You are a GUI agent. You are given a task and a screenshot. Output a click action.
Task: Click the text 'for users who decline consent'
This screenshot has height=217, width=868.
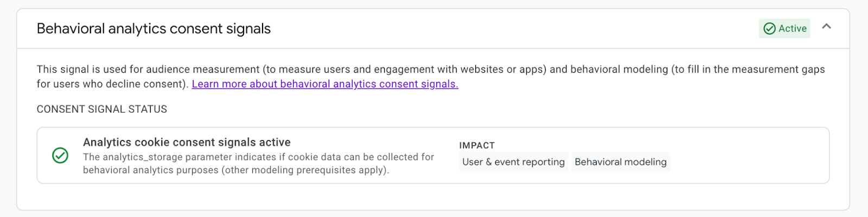[112, 84]
